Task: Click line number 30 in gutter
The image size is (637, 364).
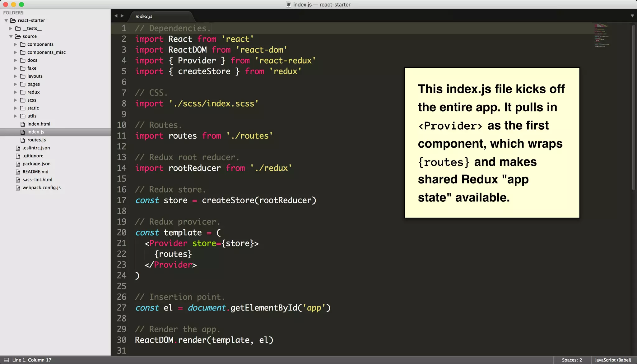Action: pos(122,340)
